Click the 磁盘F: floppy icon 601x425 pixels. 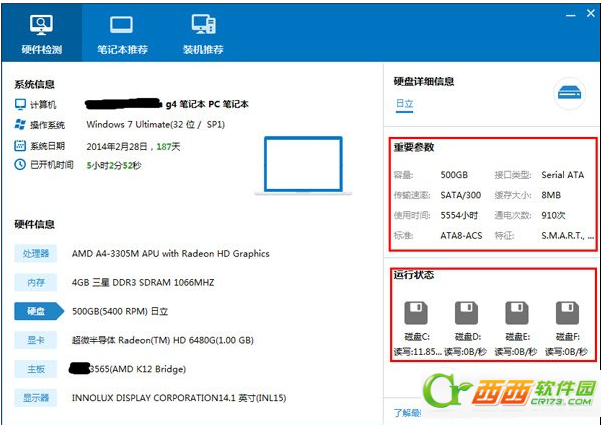(x=567, y=313)
